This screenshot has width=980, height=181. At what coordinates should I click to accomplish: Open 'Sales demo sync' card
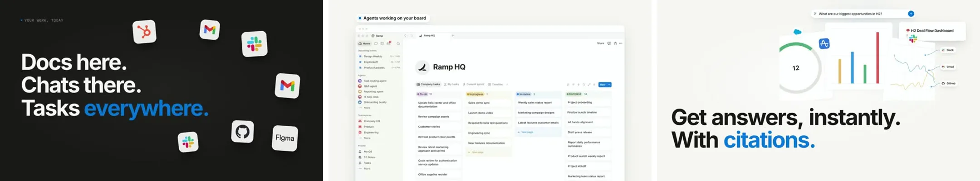point(489,103)
